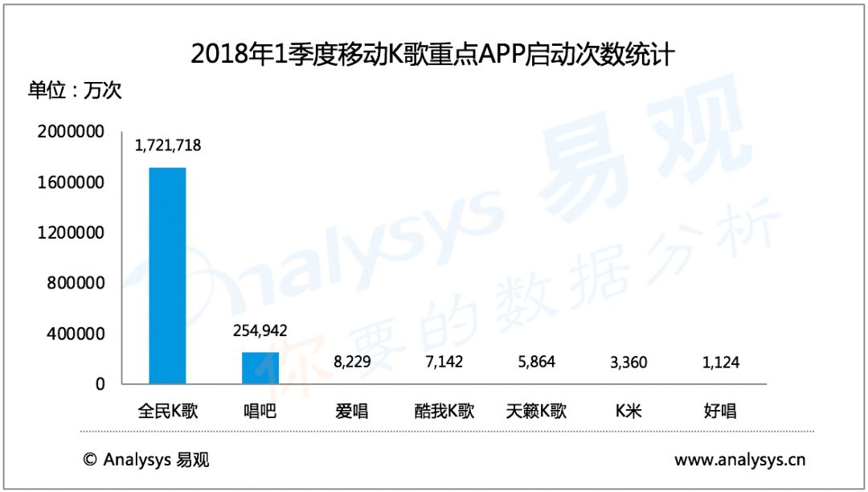Click the value label '1,721,718'
The image size is (868, 492).
168,146
